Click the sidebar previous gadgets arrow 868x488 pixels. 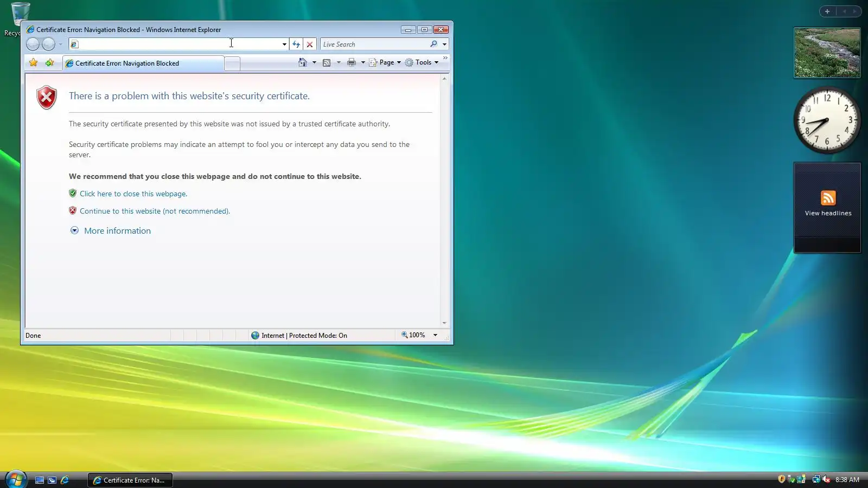pyautogui.click(x=844, y=11)
